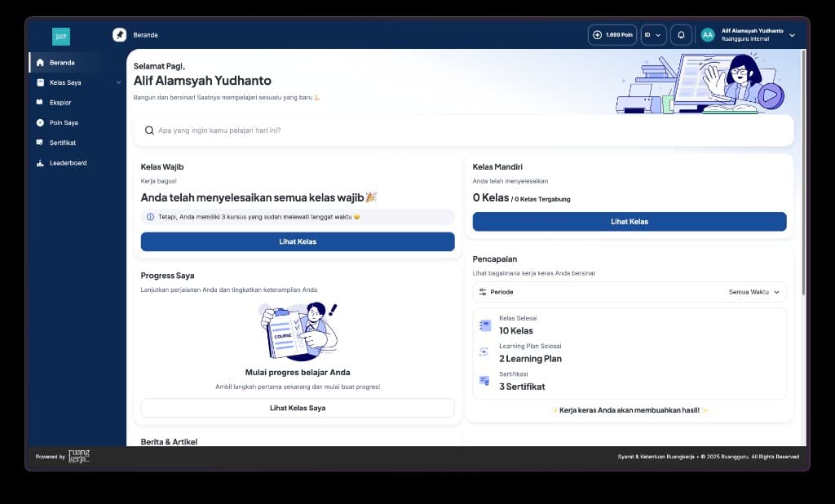Click the '0 Kelas' count text
This screenshot has height=504, width=835.
coord(491,197)
